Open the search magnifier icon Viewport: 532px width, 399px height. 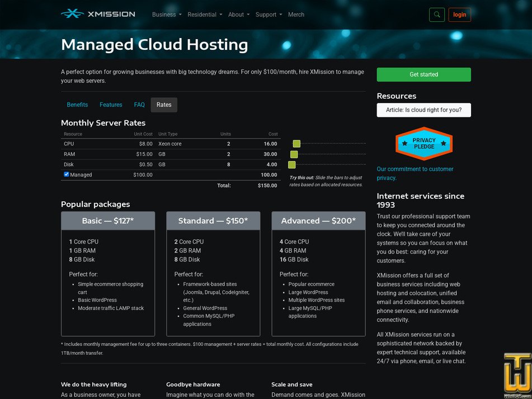pyautogui.click(x=437, y=15)
